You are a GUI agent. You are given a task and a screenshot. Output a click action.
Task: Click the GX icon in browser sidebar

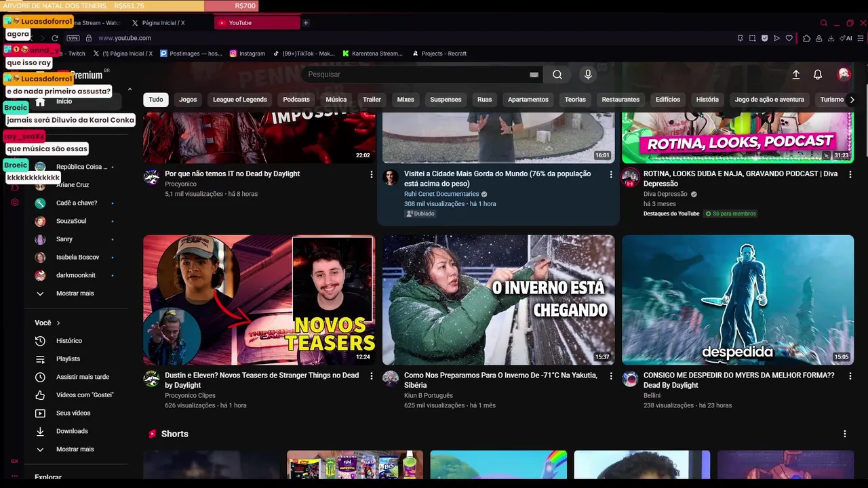pos(14,461)
